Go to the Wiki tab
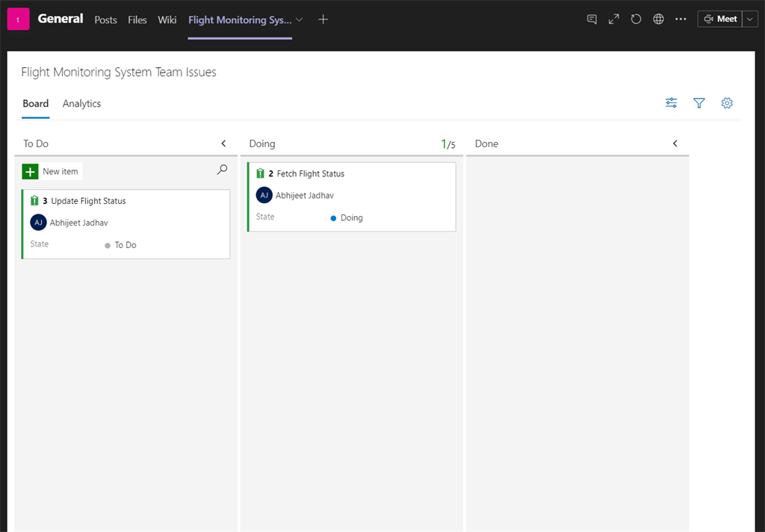765x532 pixels. point(167,20)
